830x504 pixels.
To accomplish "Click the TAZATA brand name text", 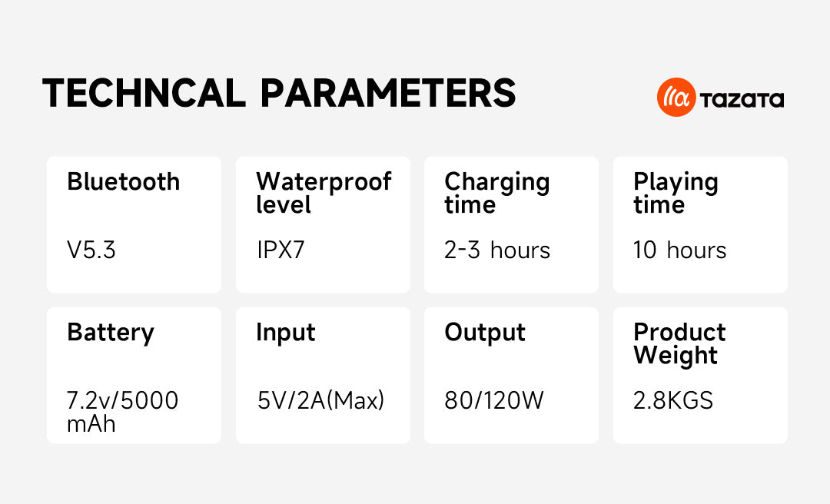I will (x=742, y=99).
